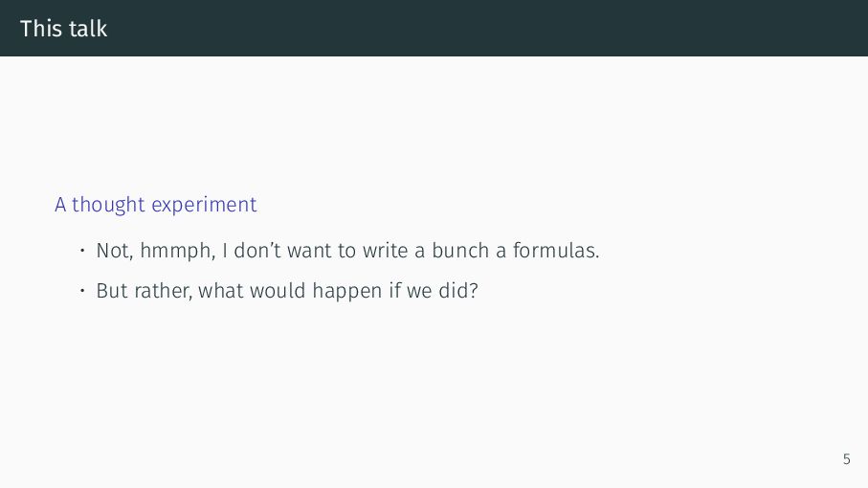868x488 pixels.
Task: Click "did?" at end of second bullet
Action: pyautogui.click(x=457, y=291)
